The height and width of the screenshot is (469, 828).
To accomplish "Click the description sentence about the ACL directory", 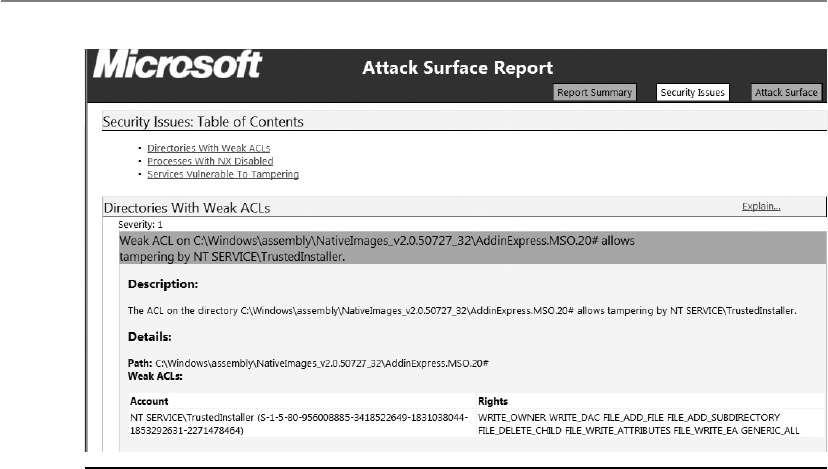I will coord(462,311).
